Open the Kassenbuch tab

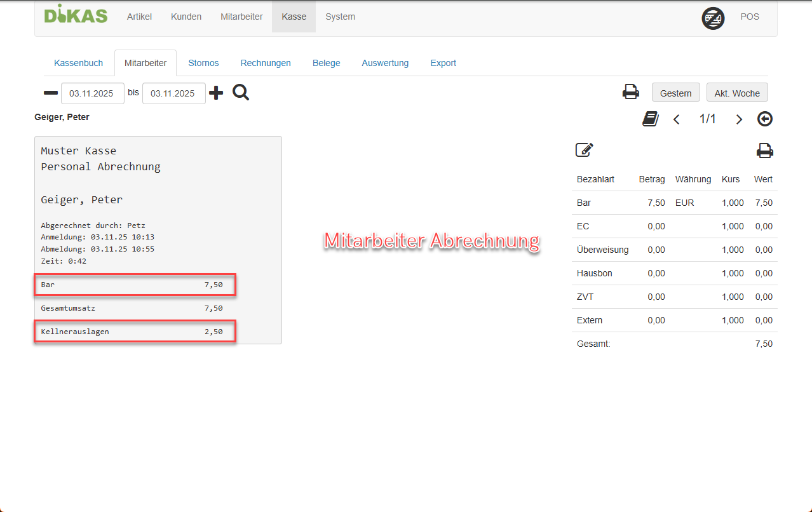point(78,63)
